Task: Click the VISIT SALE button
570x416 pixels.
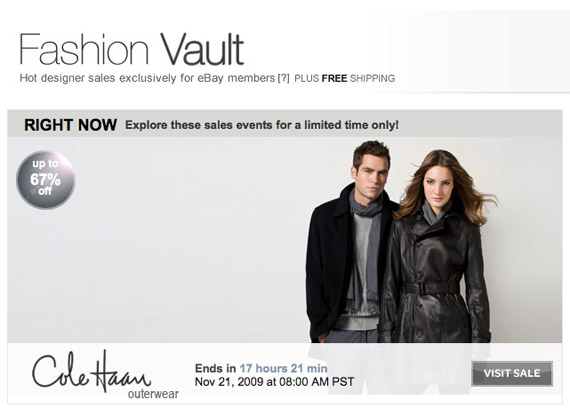Action: click(512, 373)
